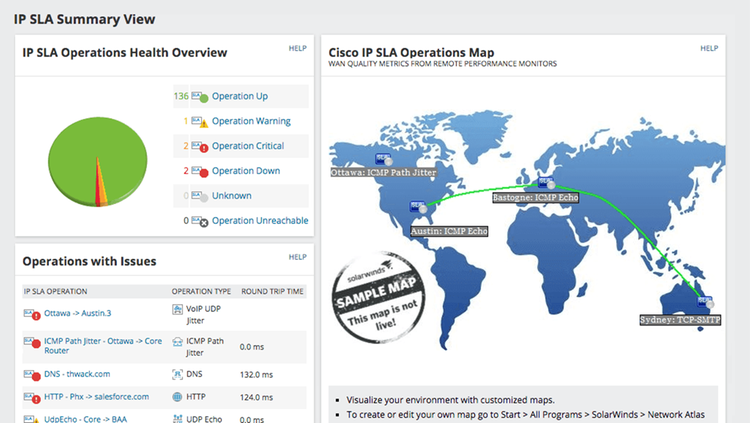
Task: Open the Ottawa -> Austin.3 operation
Action: click(x=77, y=313)
